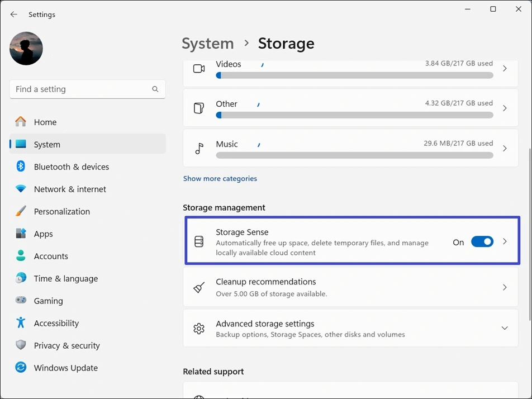Go to Apps settings section
This screenshot has width=532, height=399.
coord(44,234)
